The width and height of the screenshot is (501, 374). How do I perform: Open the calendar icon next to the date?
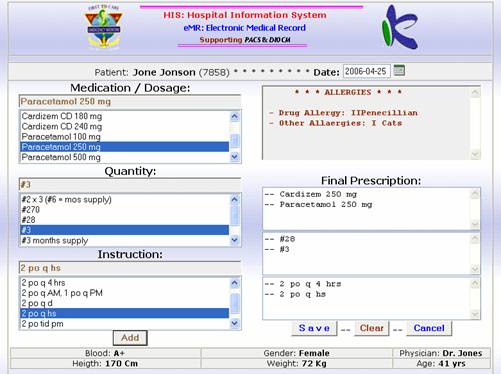pyautogui.click(x=399, y=70)
